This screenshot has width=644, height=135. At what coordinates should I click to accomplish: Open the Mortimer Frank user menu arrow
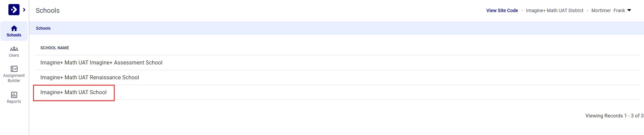629,10
